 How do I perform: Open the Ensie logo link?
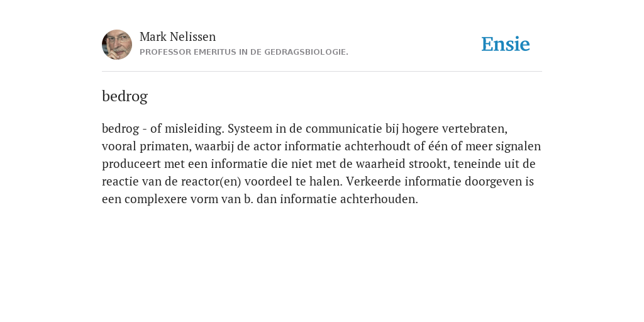(505, 44)
